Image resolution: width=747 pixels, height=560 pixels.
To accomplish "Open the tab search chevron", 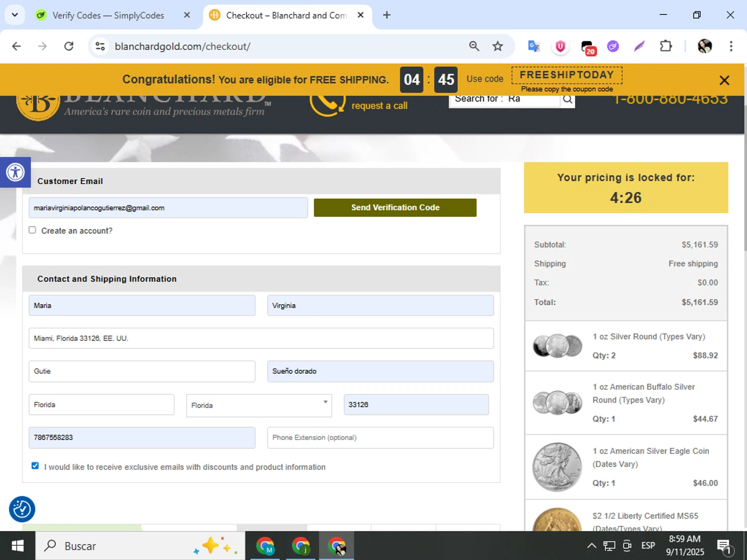I will coord(15,15).
